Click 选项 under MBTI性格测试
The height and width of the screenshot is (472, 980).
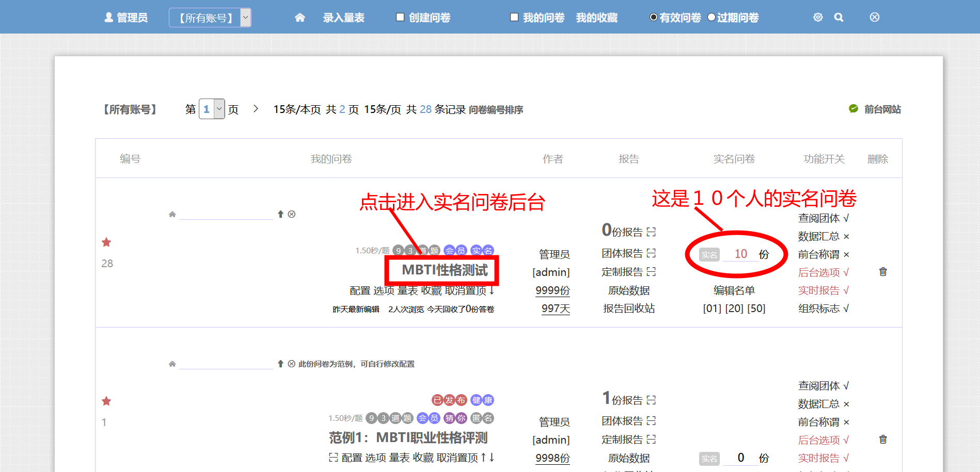[x=384, y=290]
